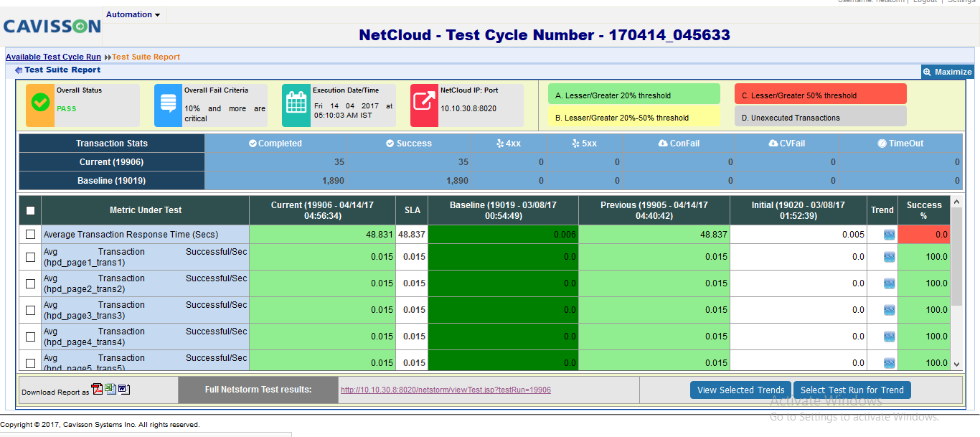The width and height of the screenshot is (980, 437).
Task: Download report as Excel
Action: 110,389
